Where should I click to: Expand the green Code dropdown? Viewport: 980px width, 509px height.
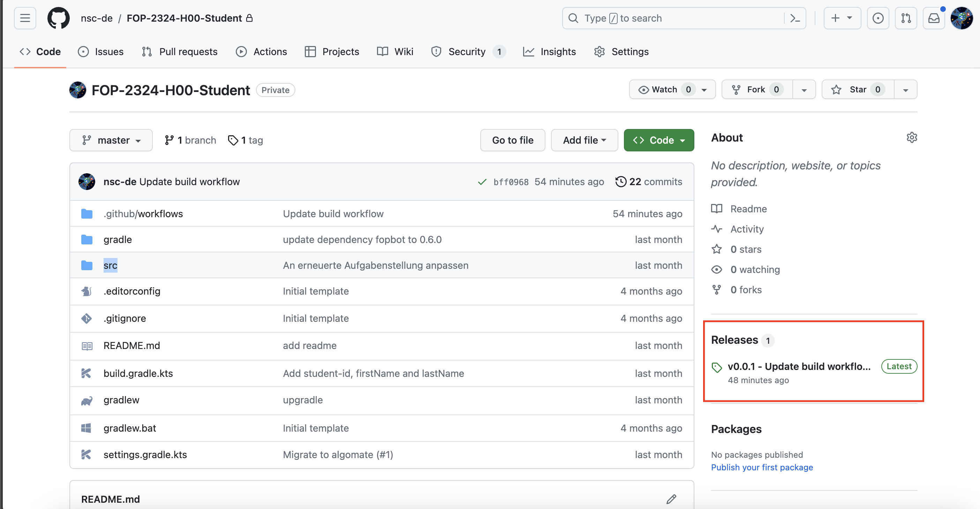click(x=658, y=140)
